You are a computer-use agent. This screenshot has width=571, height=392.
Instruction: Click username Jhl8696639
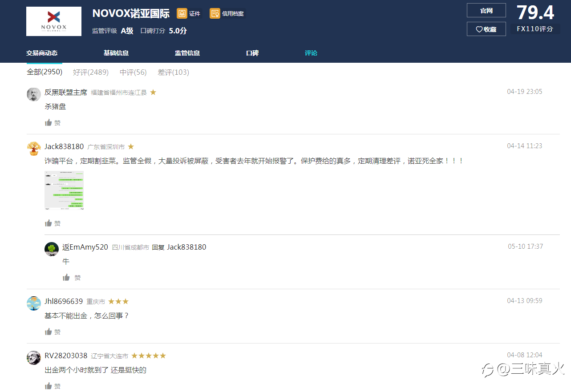tap(64, 302)
